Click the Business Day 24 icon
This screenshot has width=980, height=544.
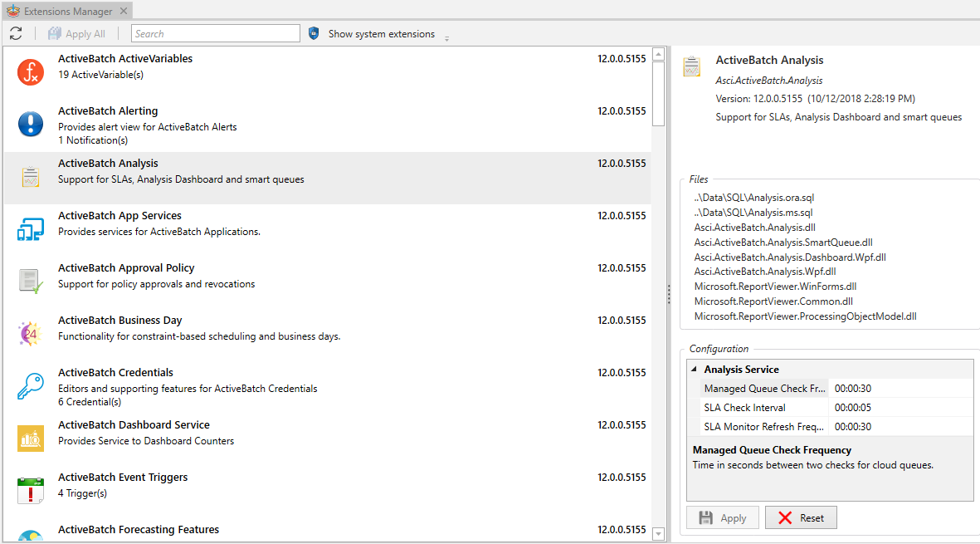point(29,334)
